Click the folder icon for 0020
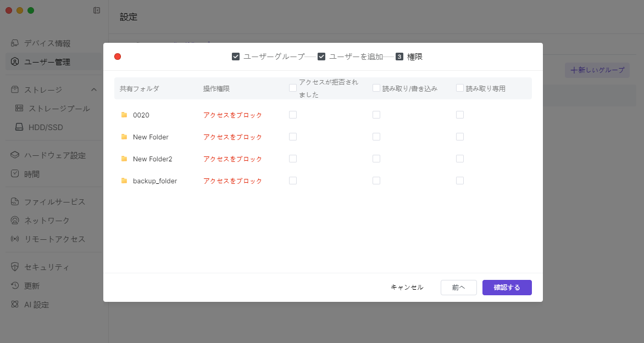Image resolution: width=644 pixels, height=343 pixels. 124,115
